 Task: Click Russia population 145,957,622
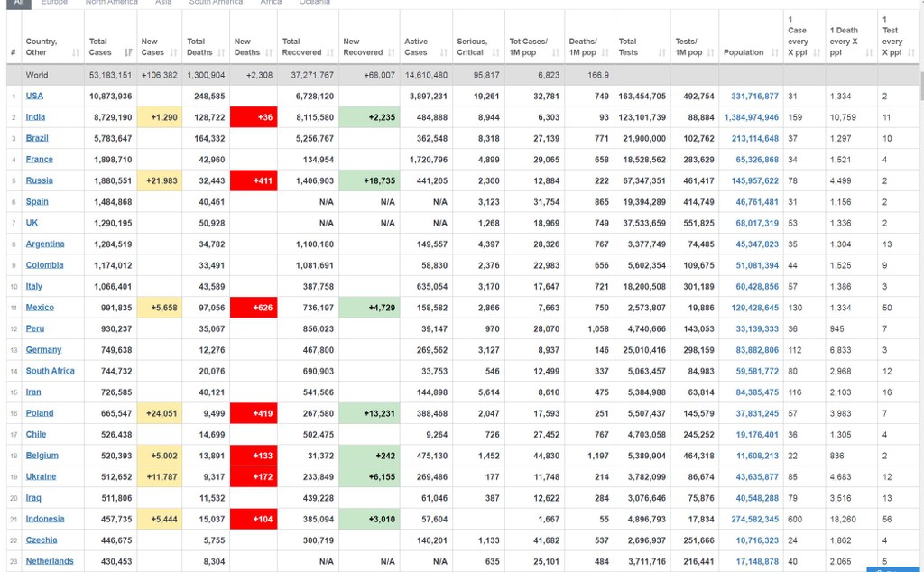pos(755,180)
